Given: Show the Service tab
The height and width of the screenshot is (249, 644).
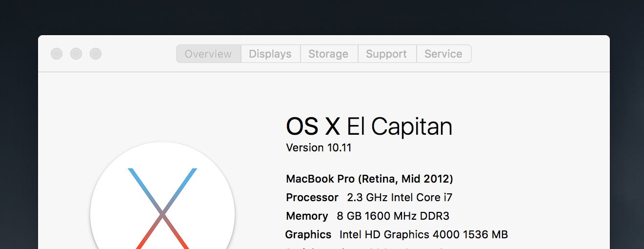Looking at the screenshot, I should [443, 54].
